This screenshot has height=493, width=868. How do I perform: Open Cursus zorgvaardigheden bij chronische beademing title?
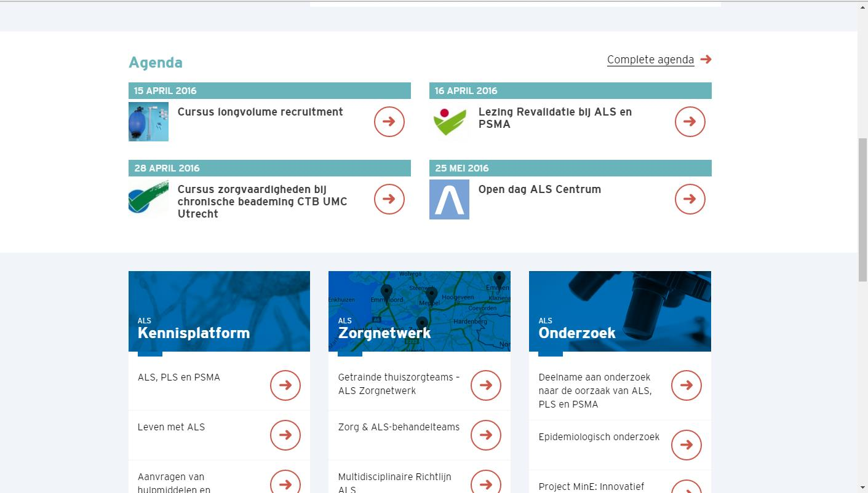click(x=263, y=202)
